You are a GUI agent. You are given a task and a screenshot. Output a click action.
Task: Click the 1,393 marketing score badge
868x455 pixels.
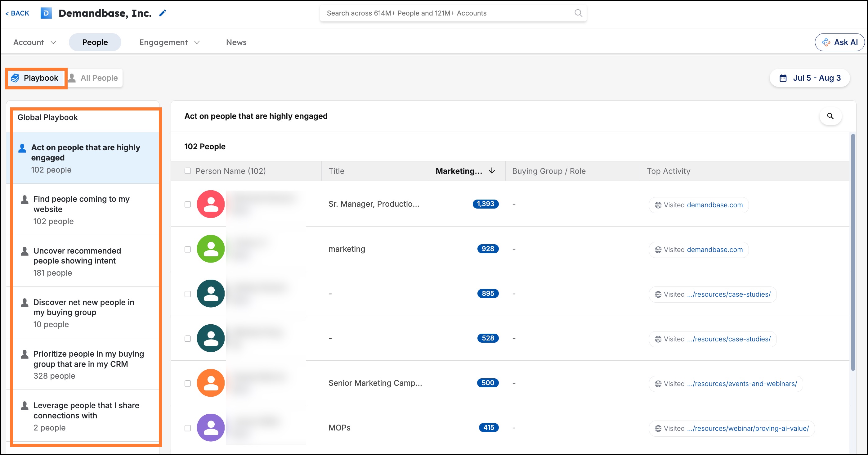(485, 204)
